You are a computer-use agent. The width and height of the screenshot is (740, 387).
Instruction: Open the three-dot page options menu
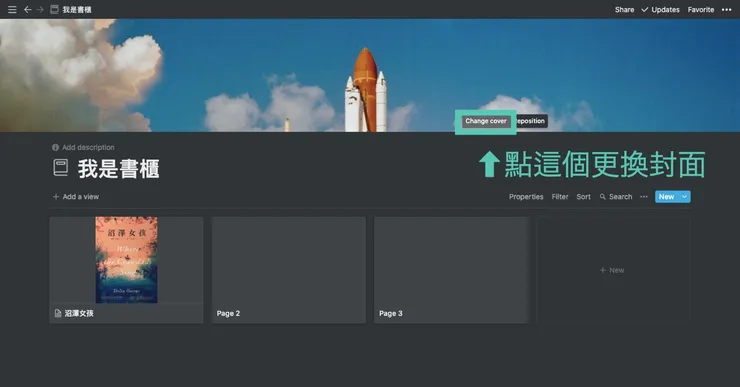(x=726, y=9)
